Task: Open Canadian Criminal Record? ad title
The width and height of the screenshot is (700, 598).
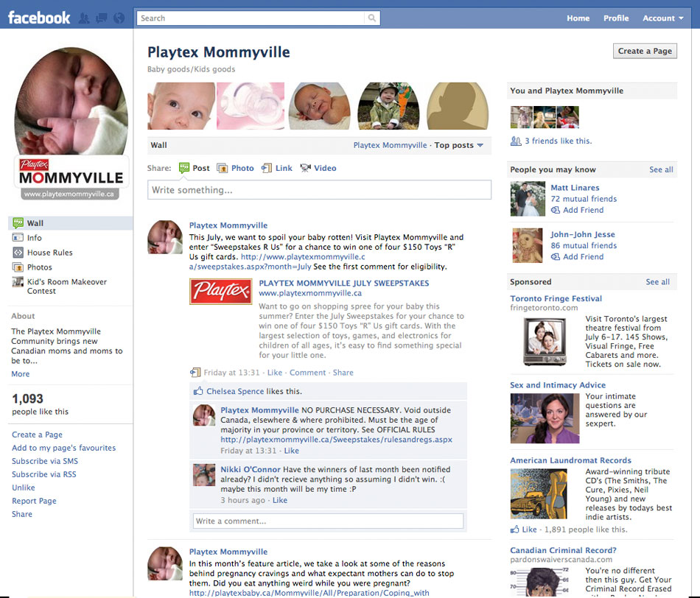Action: [x=563, y=550]
